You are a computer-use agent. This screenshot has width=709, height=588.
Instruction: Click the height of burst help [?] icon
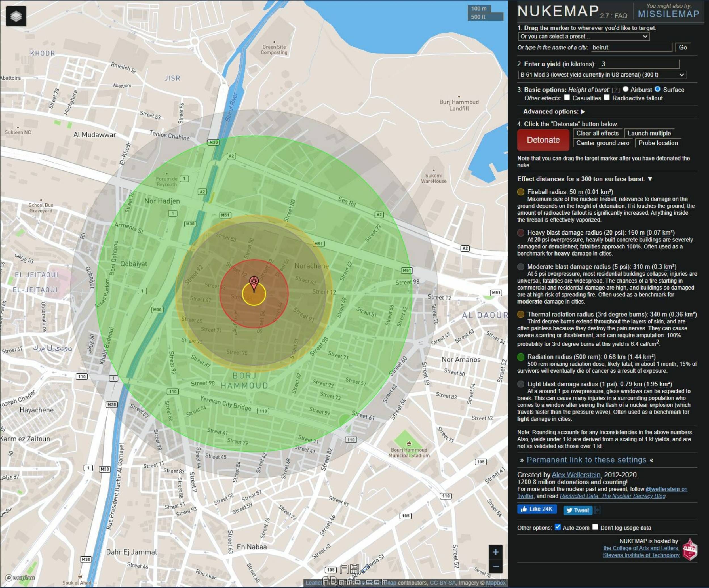(x=615, y=90)
